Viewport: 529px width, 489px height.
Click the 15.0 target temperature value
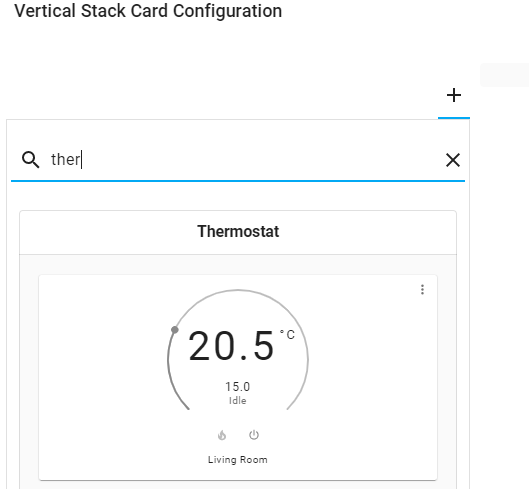pos(238,386)
